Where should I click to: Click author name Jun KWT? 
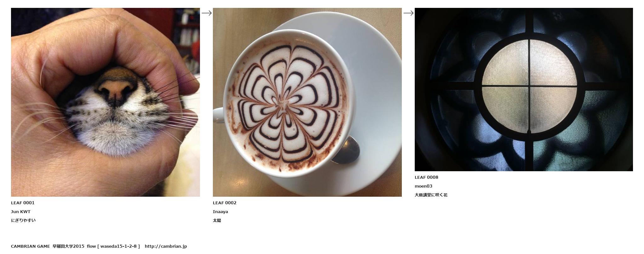(21, 212)
